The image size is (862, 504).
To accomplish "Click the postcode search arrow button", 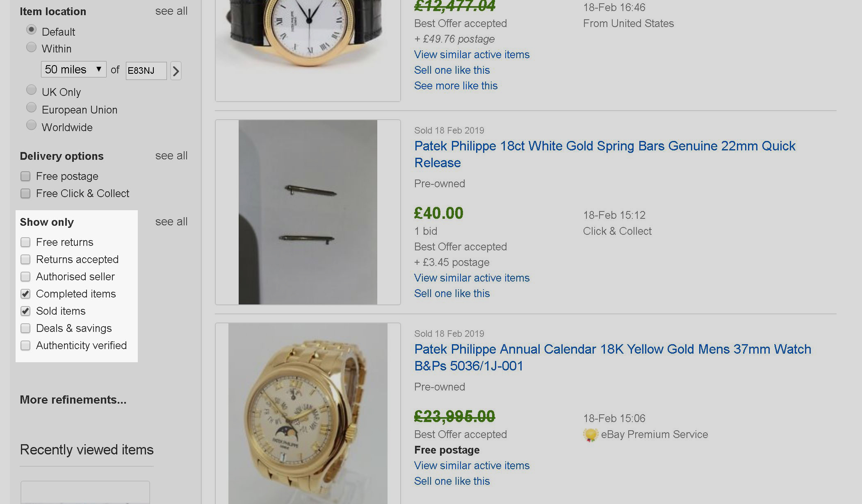I will pos(176,71).
